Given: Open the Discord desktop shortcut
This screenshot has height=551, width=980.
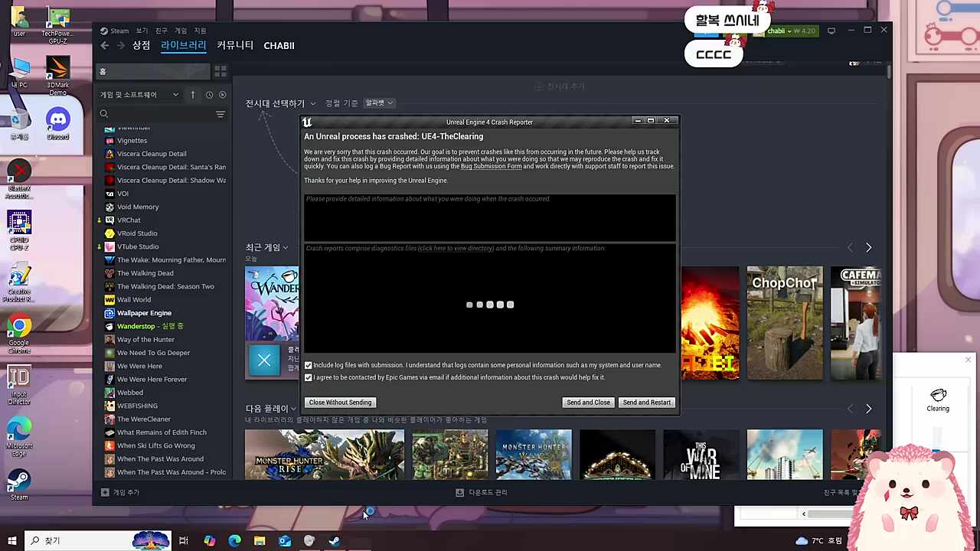Looking at the screenshot, I should tap(57, 123).
